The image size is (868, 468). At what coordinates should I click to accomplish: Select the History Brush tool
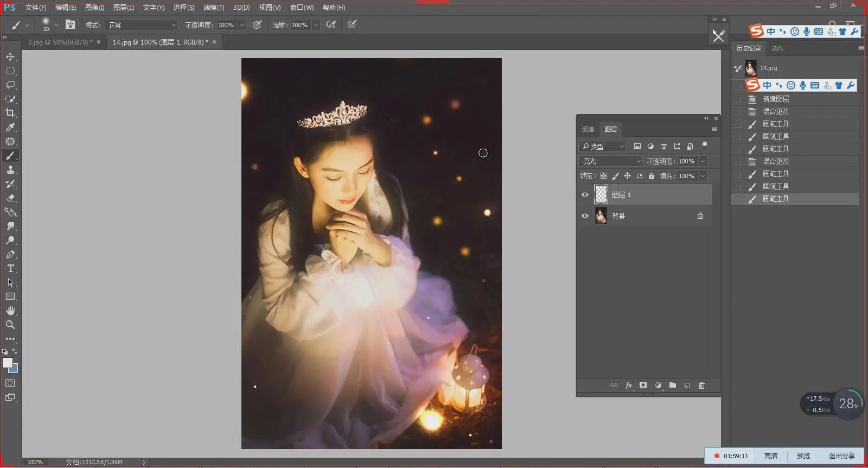[x=10, y=184]
